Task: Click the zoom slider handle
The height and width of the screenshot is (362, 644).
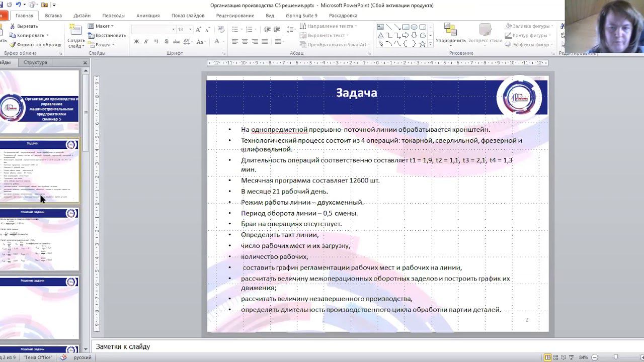Action: [616, 357]
